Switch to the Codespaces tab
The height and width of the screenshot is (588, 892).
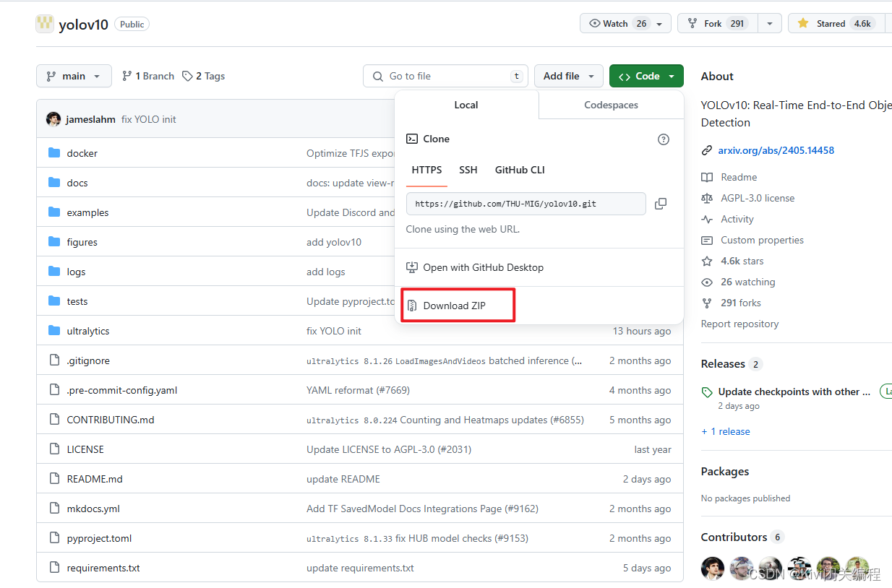pos(611,105)
